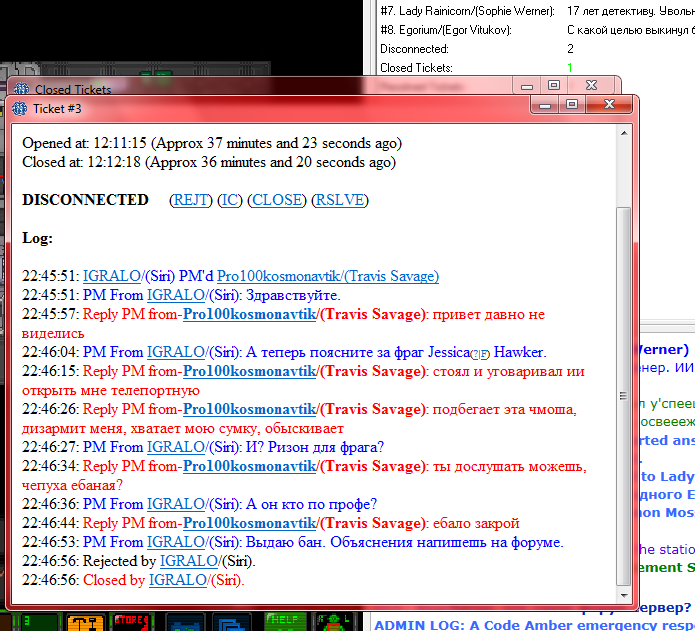The image size is (695, 631).
Task: Click the CLOSE ticket link
Action: pos(277,200)
